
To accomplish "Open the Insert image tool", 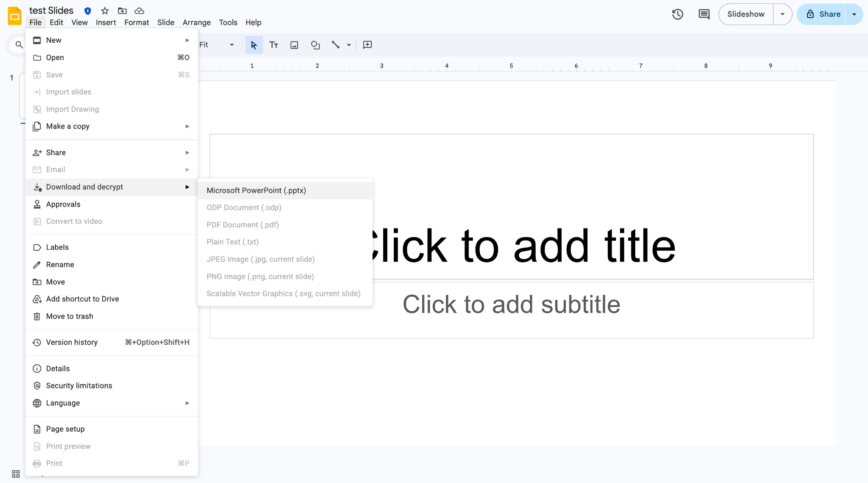I will [294, 45].
